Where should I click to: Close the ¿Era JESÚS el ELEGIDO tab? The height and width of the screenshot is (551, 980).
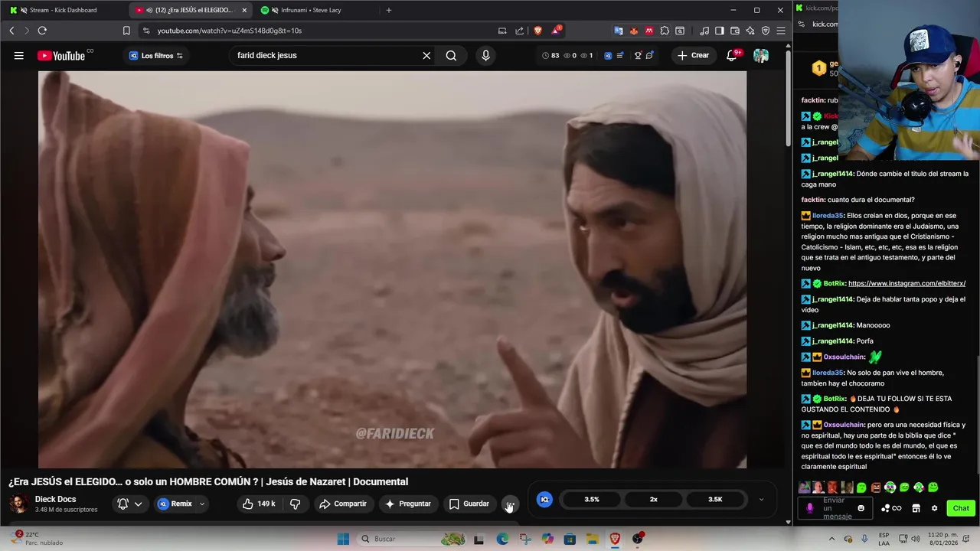point(244,10)
